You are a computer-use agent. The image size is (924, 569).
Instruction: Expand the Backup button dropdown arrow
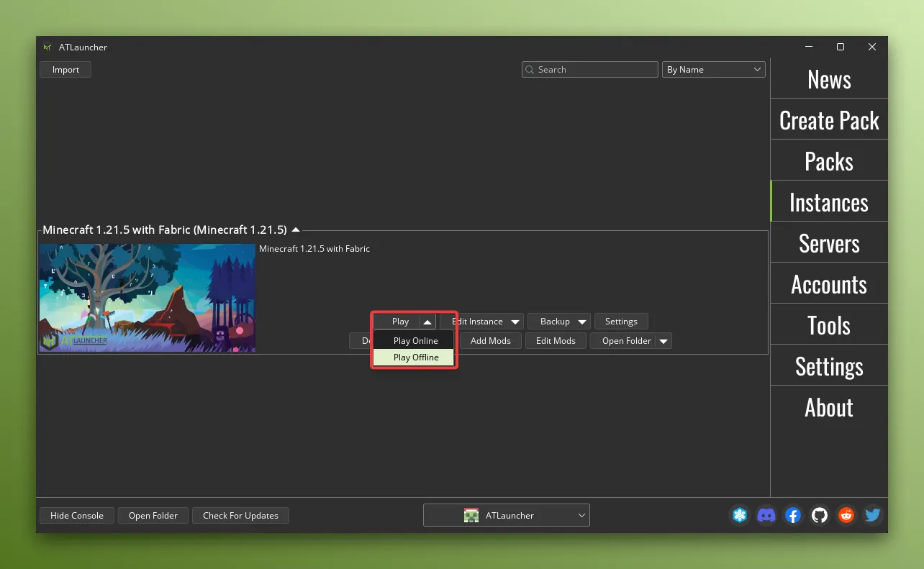[582, 322]
